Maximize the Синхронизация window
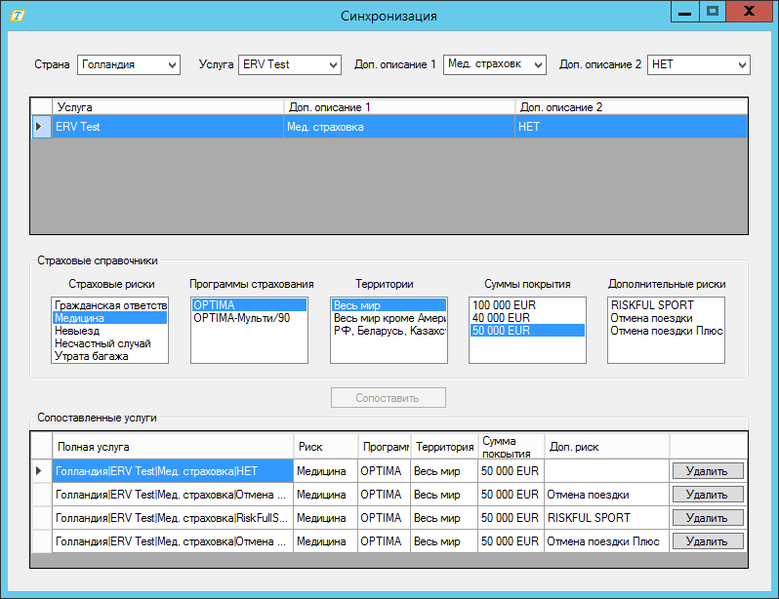779x599 pixels. pyautogui.click(x=712, y=12)
